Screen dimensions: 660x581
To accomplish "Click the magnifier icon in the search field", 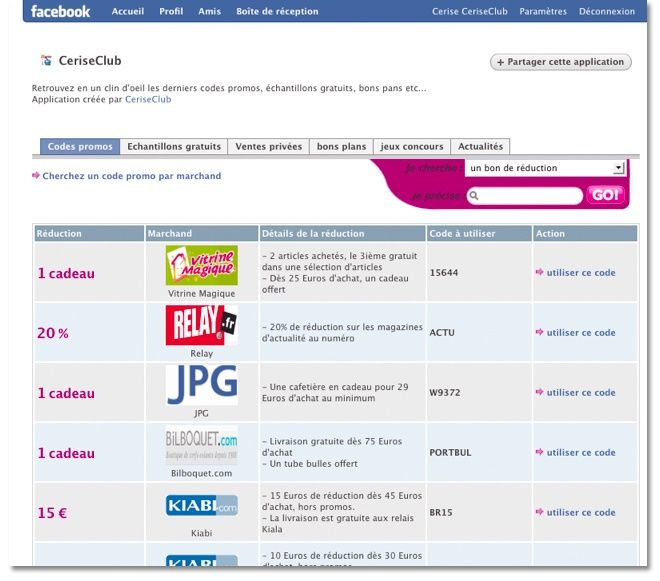I will click(474, 195).
